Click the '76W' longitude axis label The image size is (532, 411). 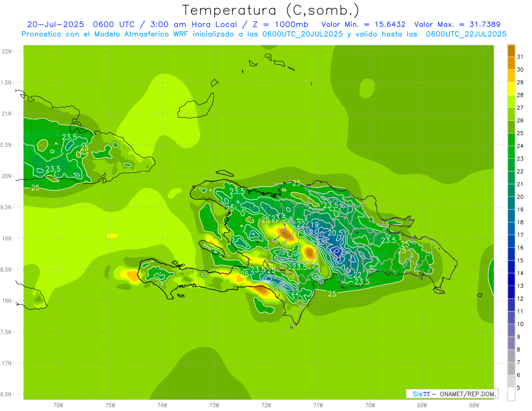pos(58,405)
